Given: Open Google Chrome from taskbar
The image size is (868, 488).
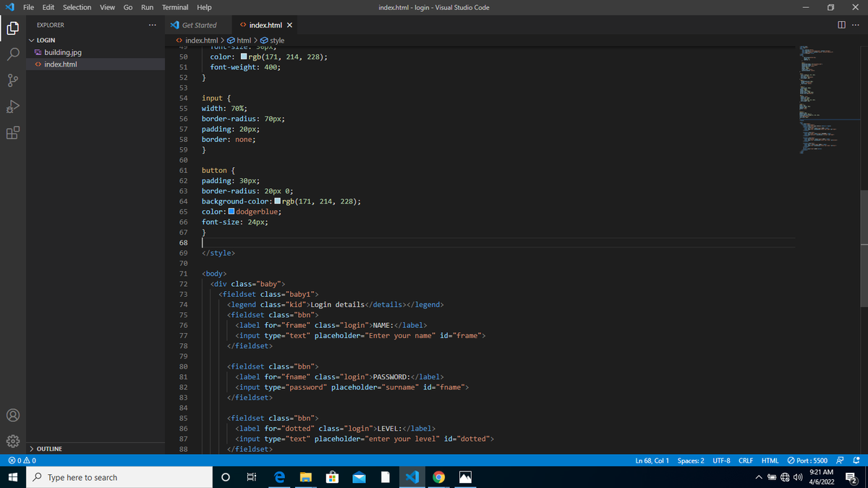Looking at the screenshot, I should coord(438,477).
